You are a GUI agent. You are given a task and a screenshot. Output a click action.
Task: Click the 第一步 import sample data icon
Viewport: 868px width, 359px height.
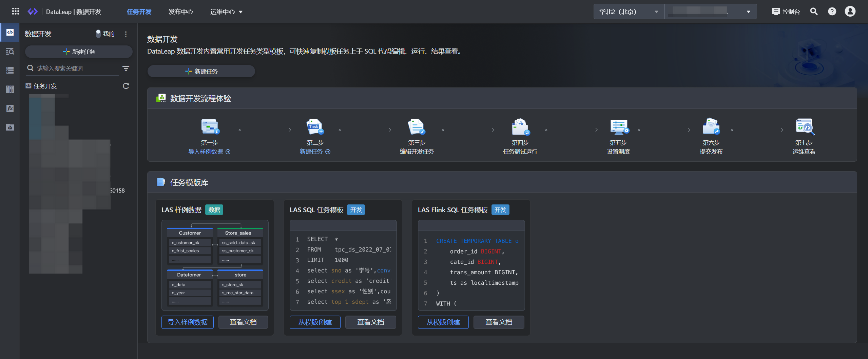click(x=210, y=127)
